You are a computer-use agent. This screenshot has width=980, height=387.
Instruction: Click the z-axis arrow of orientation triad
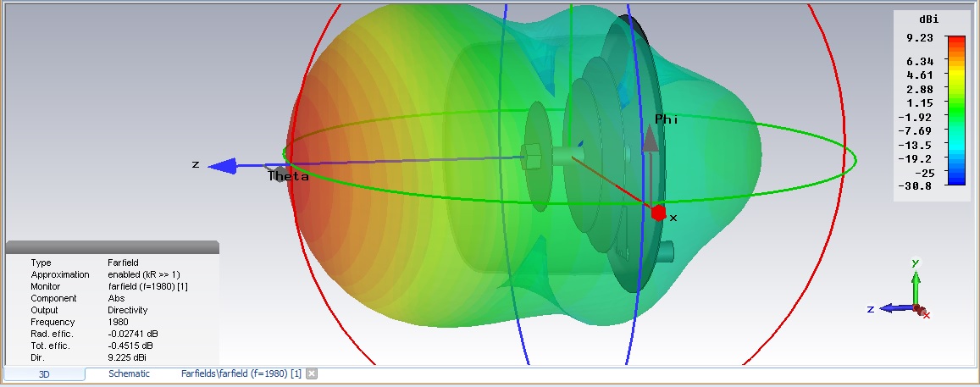pyautogui.click(x=895, y=308)
